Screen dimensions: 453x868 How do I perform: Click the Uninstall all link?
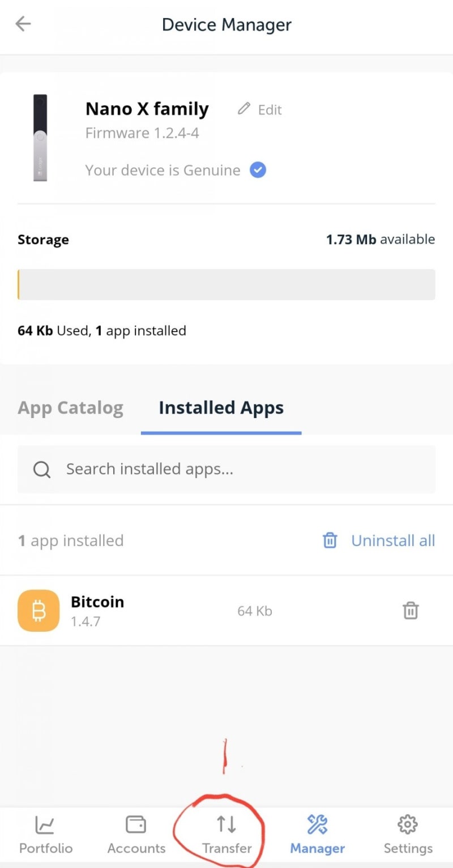(x=393, y=541)
